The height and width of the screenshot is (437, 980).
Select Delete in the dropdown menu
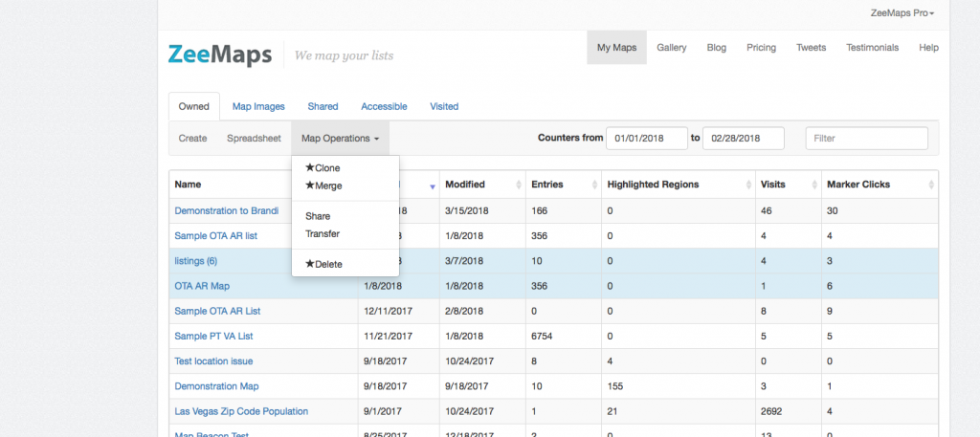click(x=327, y=264)
